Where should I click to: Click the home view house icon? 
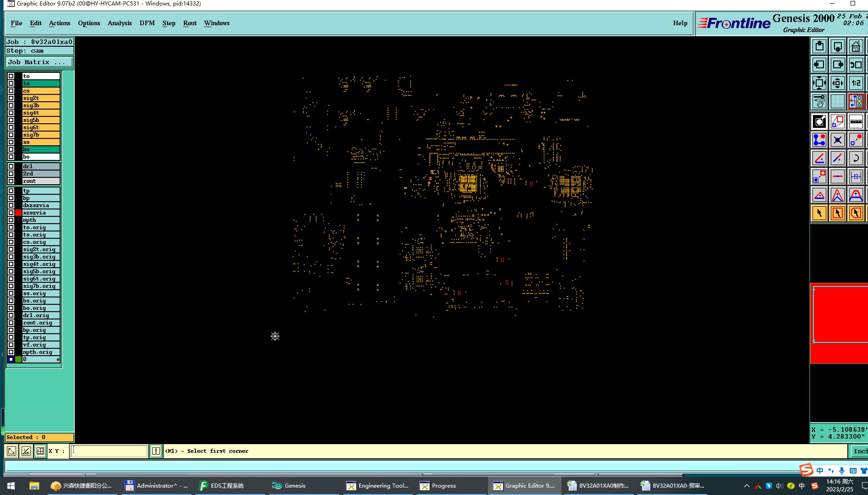point(856,46)
